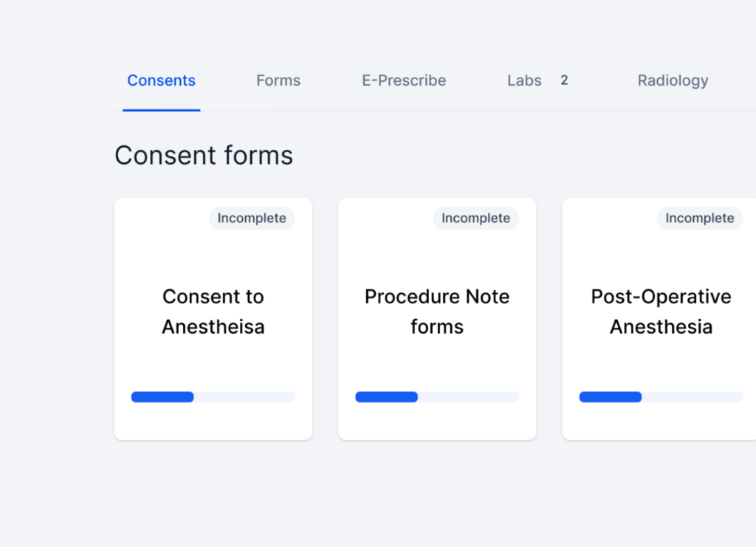The width and height of the screenshot is (756, 547).
Task: Click the Incomplete badge on Procedure Note forms
Action: (x=475, y=218)
